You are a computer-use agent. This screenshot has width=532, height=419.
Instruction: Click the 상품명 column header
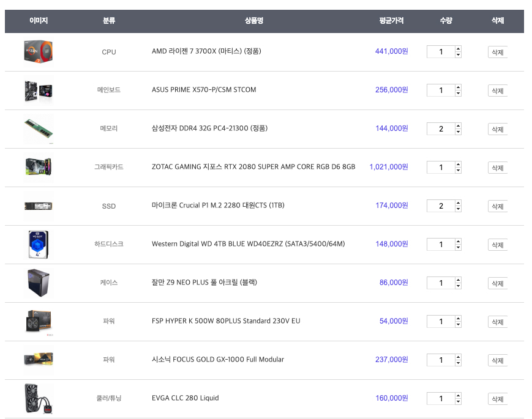pos(254,21)
